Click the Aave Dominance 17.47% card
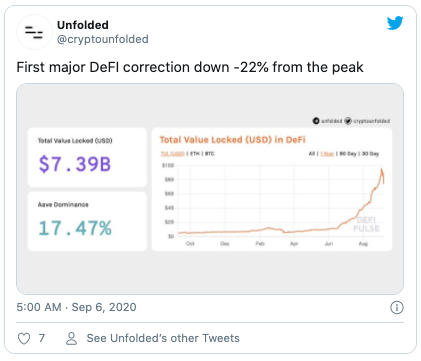Viewport: 421px width, 361px height. point(87,221)
